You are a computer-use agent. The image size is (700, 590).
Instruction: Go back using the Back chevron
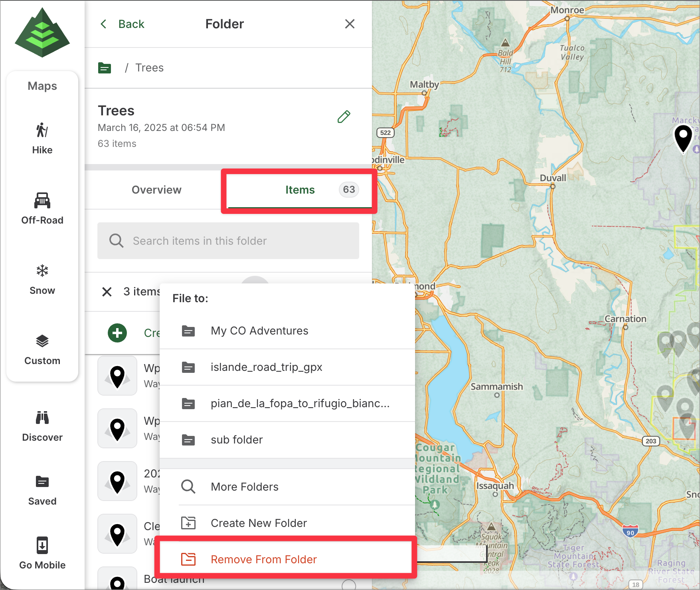click(104, 24)
